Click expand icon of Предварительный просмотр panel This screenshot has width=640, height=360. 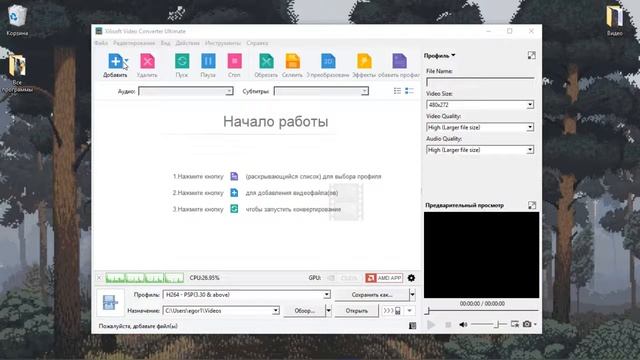(x=531, y=205)
